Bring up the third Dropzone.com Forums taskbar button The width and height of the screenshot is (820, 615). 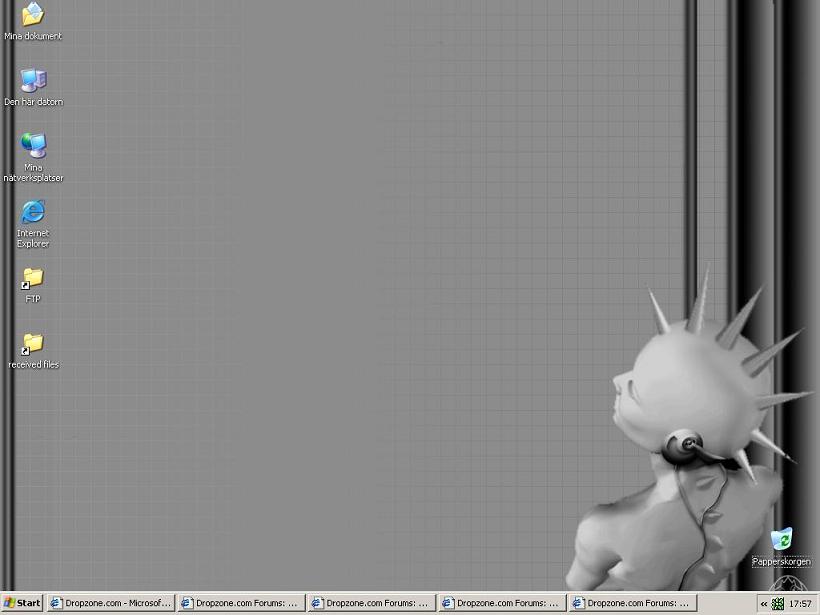click(x=501, y=603)
